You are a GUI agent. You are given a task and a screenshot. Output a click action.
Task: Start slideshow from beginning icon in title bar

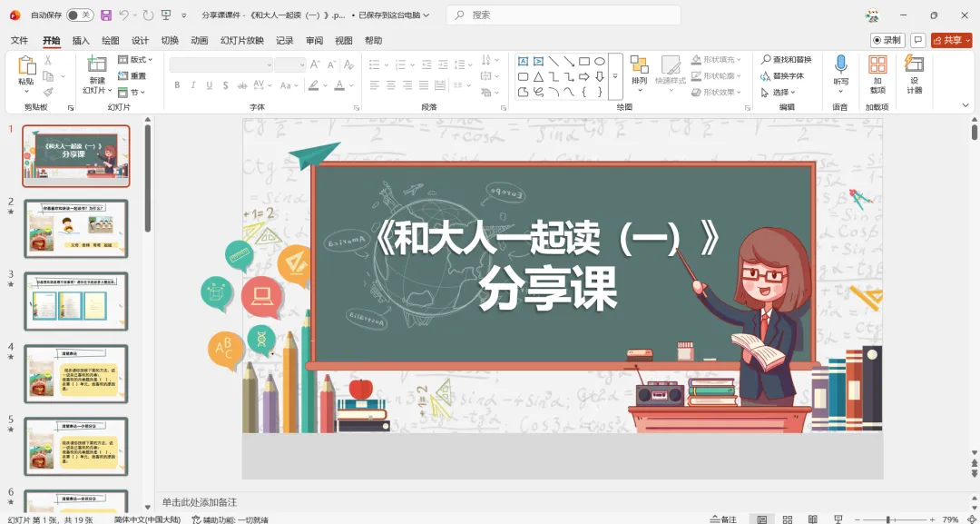pos(166,15)
